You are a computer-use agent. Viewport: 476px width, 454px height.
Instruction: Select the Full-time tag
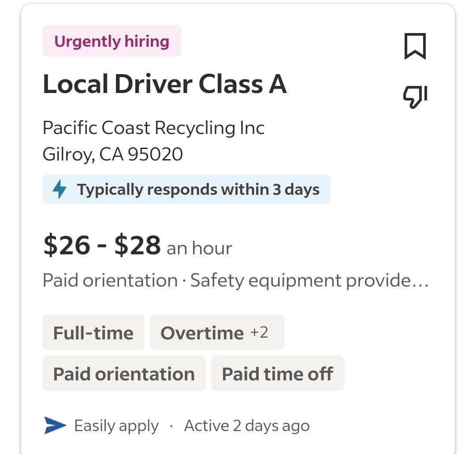[93, 332]
